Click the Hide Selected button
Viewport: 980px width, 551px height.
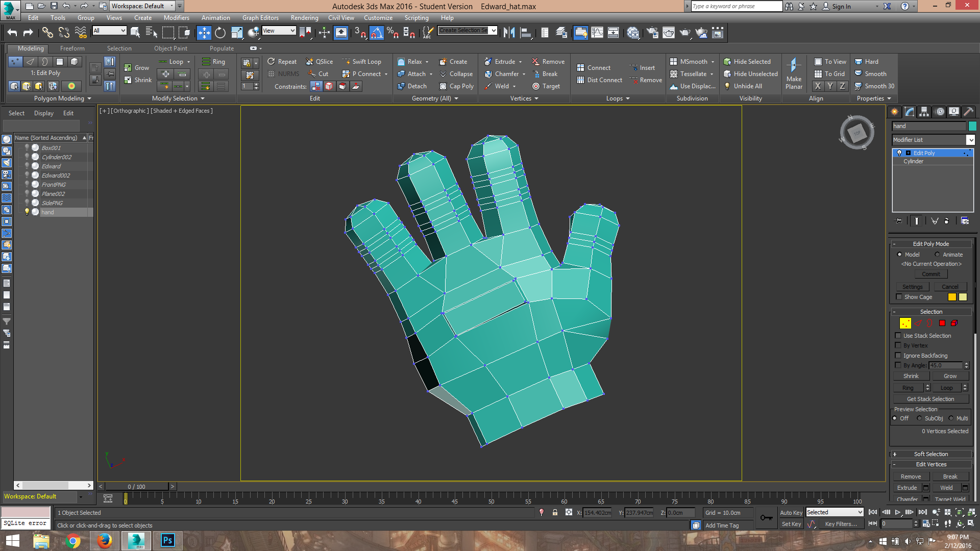[747, 62]
